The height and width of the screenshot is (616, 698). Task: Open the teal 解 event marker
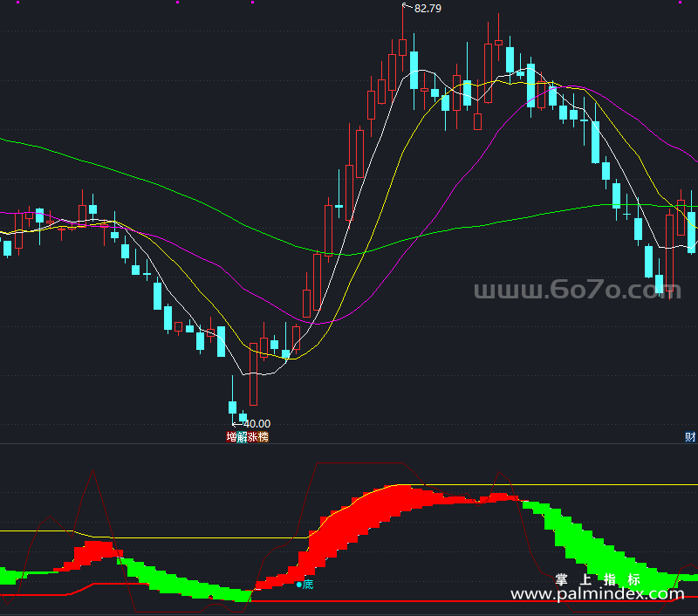[243, 437]
